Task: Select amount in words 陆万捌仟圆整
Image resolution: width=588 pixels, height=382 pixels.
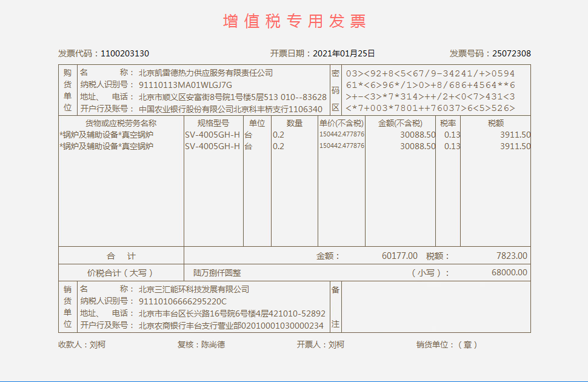Action: point(217,273)
